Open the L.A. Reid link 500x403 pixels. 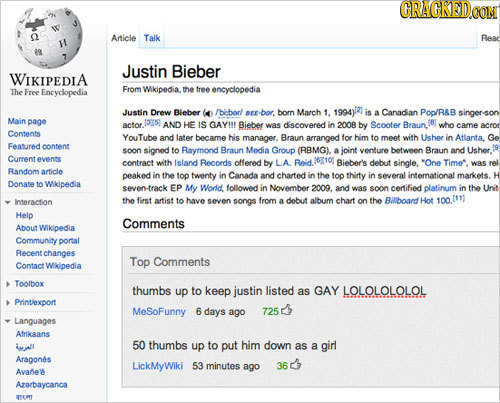tap(293, 163)
